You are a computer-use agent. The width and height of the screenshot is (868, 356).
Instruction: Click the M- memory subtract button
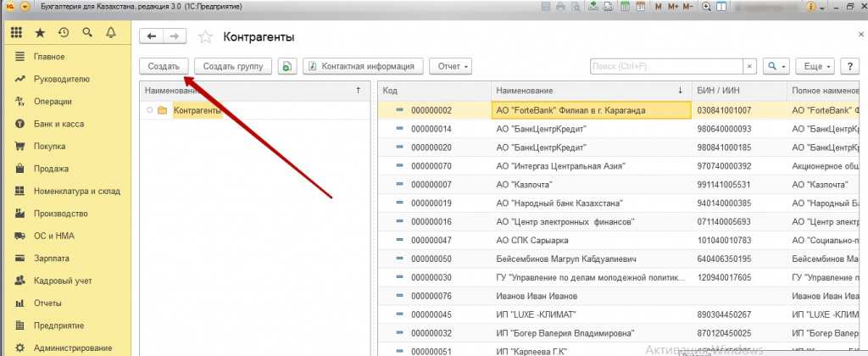(x=688, y=7)
